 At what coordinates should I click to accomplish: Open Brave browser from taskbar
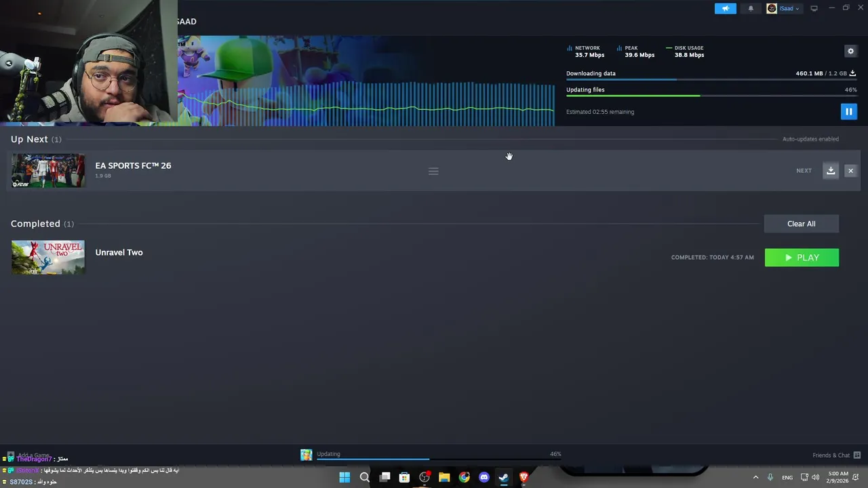click(524, 477)
